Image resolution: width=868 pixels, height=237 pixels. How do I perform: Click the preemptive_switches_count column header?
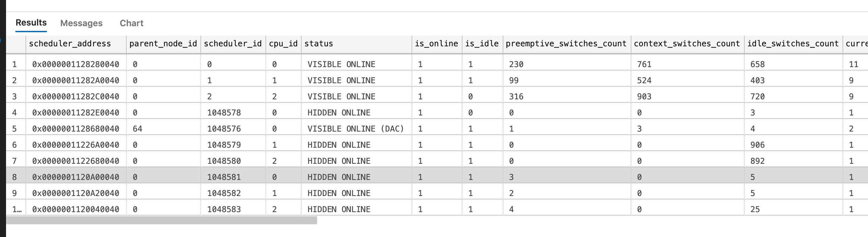point(566,44)
